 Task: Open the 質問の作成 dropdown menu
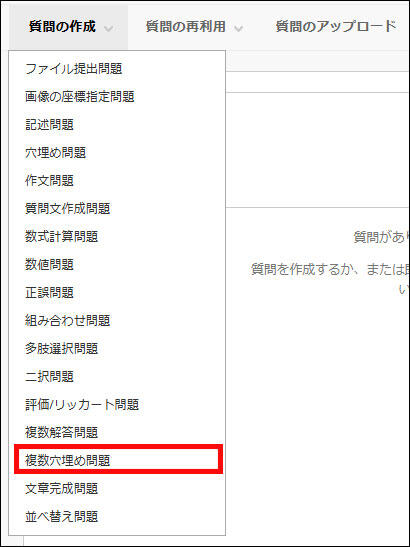click(69, 27)
